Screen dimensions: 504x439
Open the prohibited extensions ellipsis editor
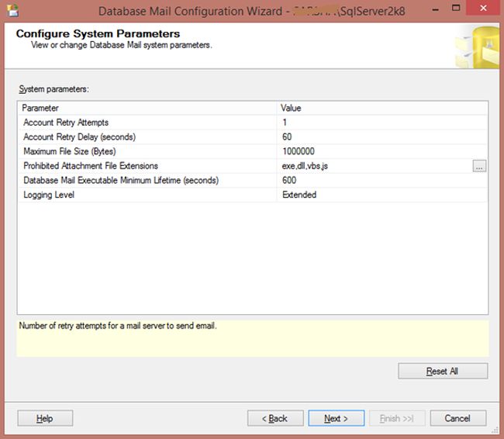pos(479,166)
